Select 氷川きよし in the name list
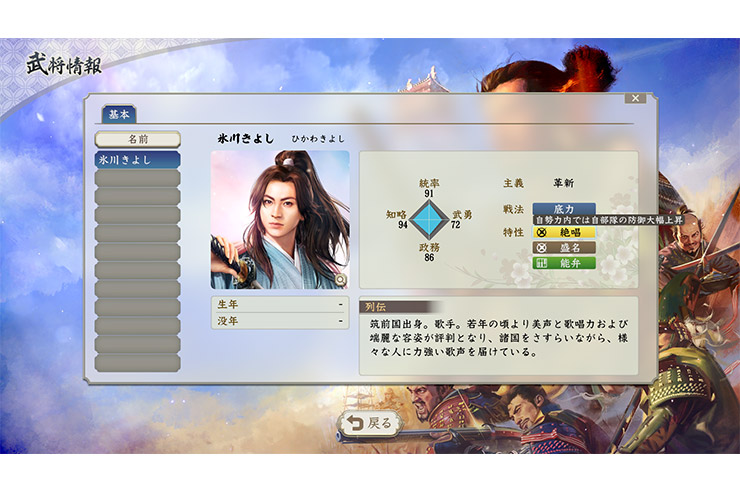The image size is (740, 493). tap(137, 160)
